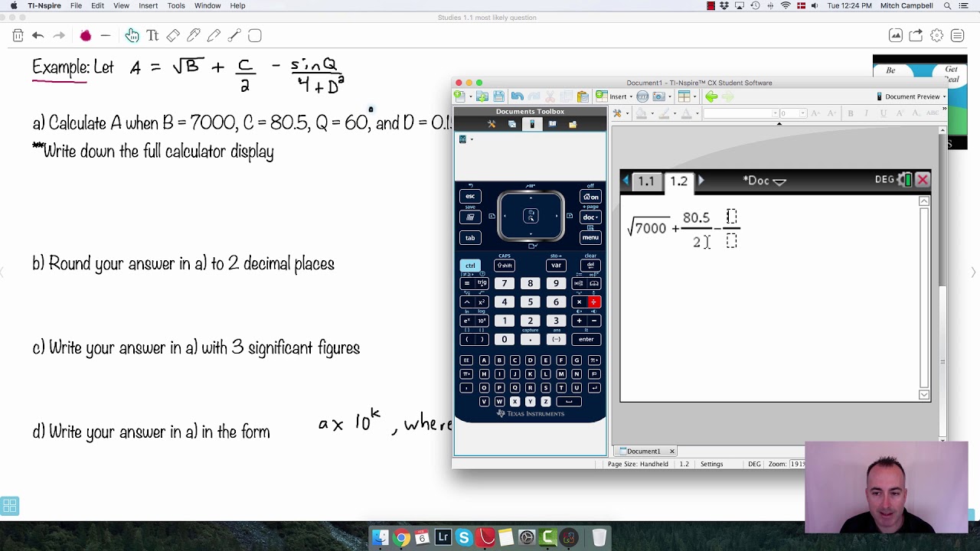The height and width of the screenshot is (551, 980).
Task: Open the page sorter toolbox tab
Action: tap(512, 124)
